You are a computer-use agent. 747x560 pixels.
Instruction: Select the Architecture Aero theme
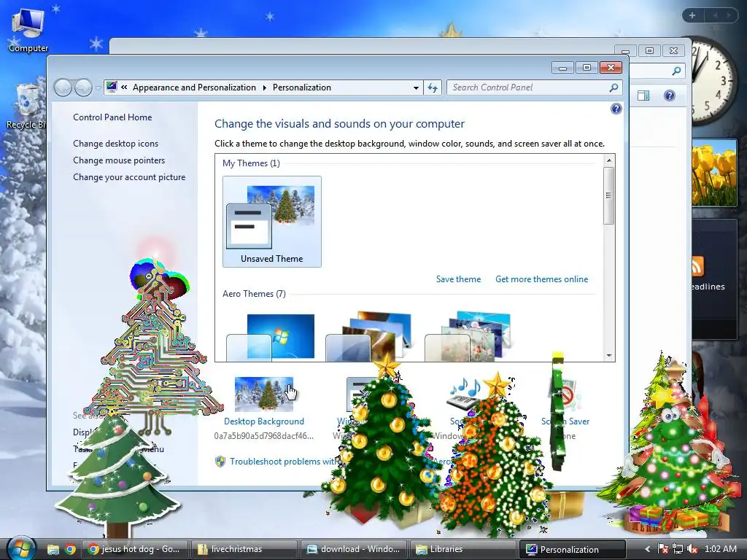(368, 337)
